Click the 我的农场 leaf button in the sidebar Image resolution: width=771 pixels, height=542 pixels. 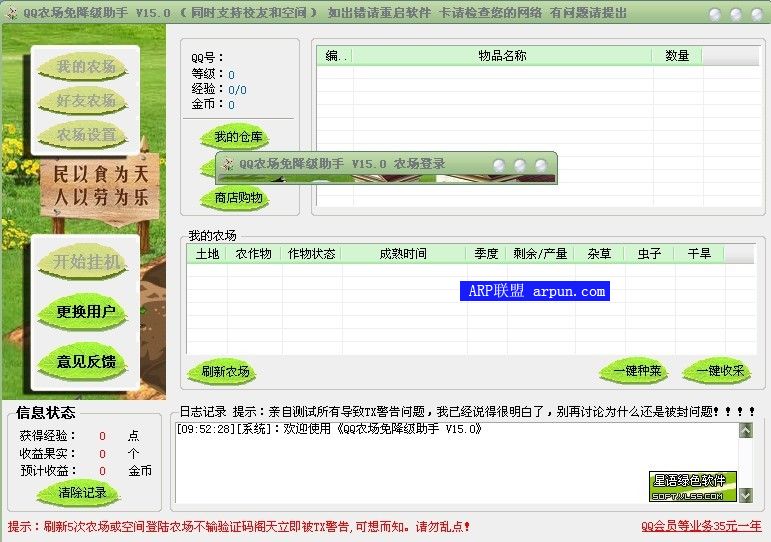point(85,67)
